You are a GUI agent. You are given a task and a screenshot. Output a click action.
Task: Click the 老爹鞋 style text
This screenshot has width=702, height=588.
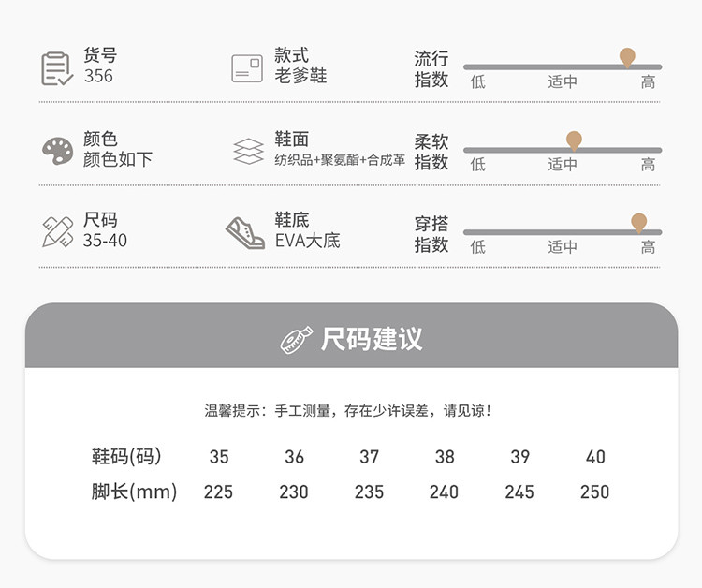click(300, 77)
